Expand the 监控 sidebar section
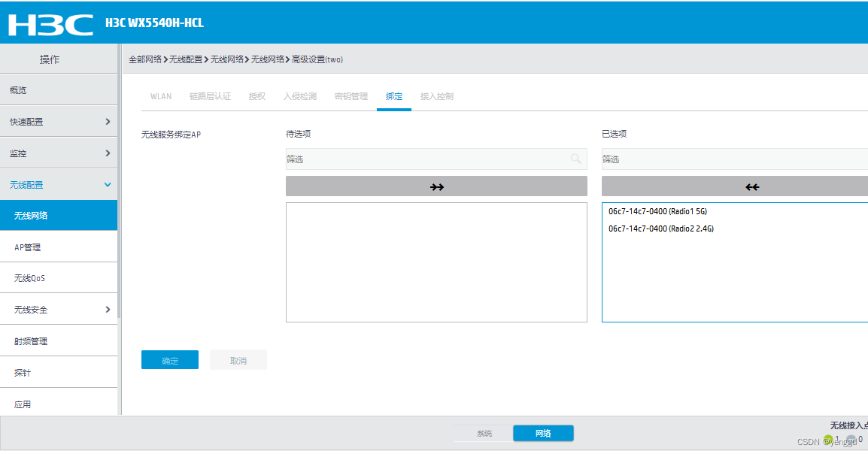 click(x=59, y=153)
